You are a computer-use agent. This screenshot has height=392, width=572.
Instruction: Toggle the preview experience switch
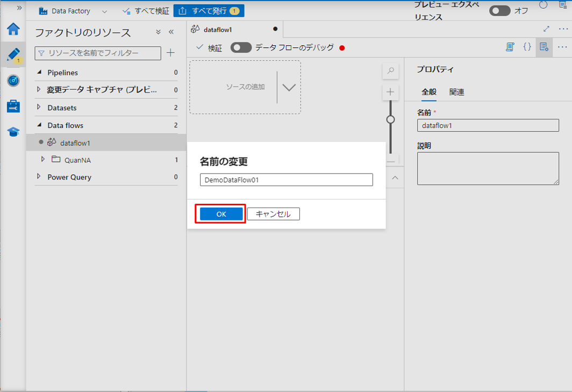pyautogui.click(x=499, y=11)
